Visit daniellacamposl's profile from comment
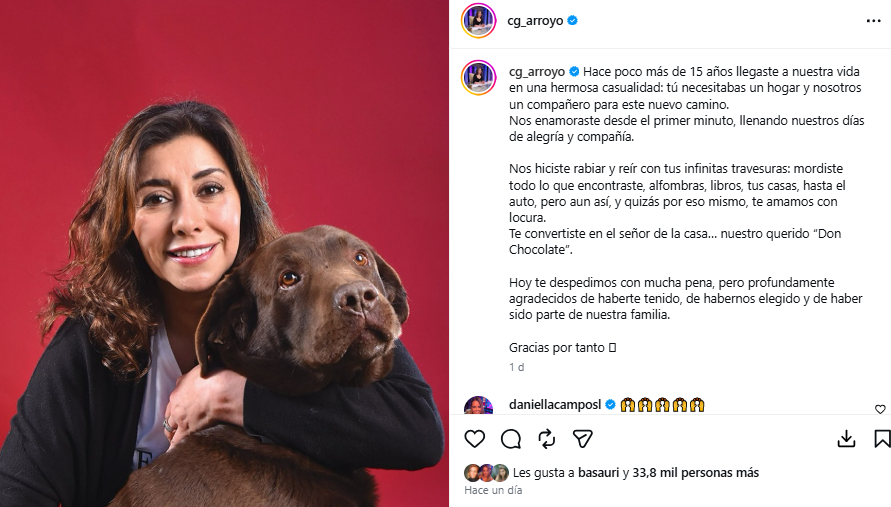This screenshot has width=891, height=507. coord(555,405)
